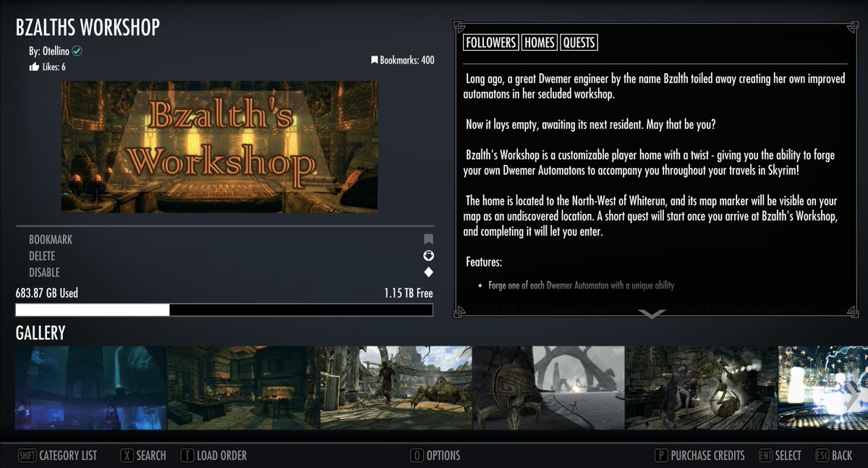Screen dimensions: 868x468
Task: Open SEARCH from the bottom bar
Action: coord(151,456)
